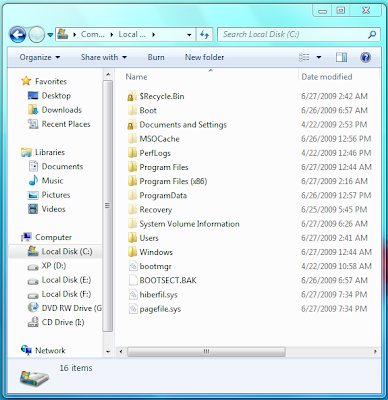The image size is (388, 400).
Task: Expand the Organize menu
Action: point(40,57)
